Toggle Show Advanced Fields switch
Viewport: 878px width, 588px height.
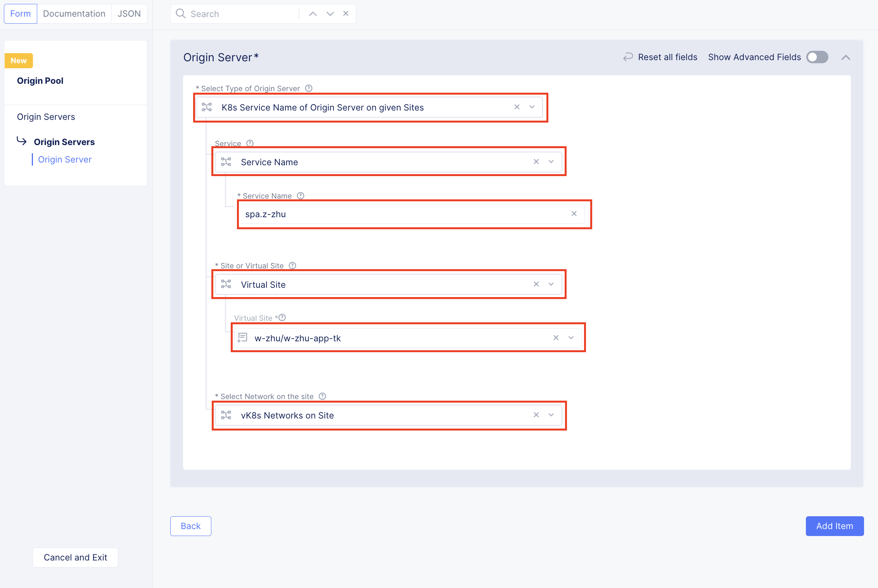(817, 57)
